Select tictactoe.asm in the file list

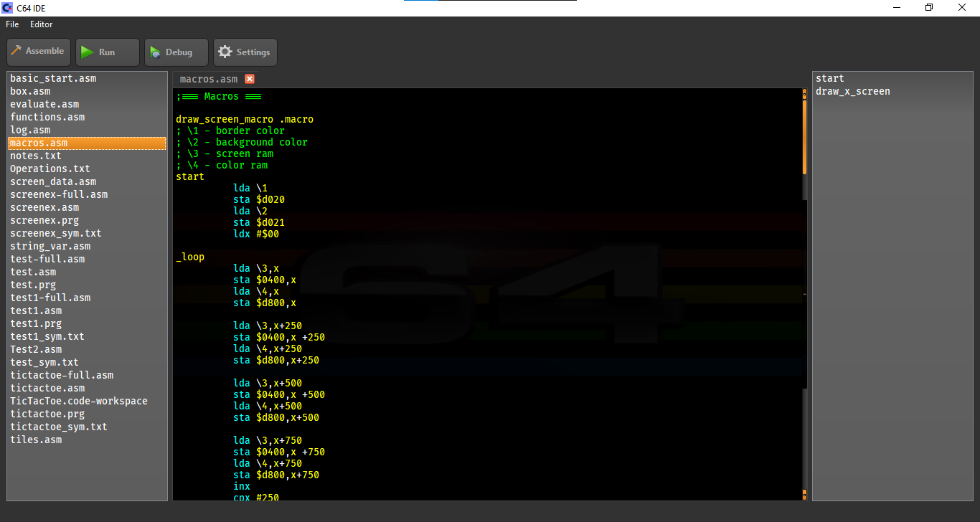tap(47, 388)
